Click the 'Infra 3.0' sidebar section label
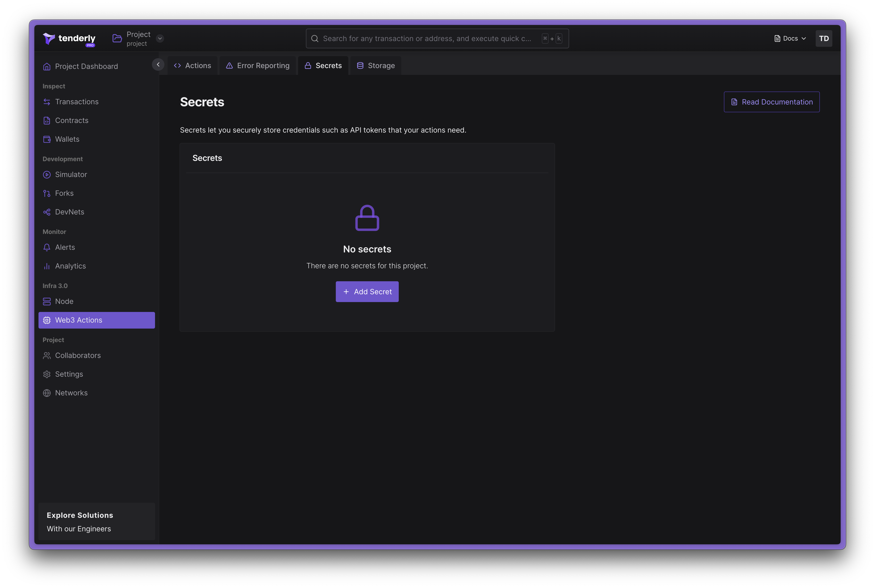 [x=55, y=286]
